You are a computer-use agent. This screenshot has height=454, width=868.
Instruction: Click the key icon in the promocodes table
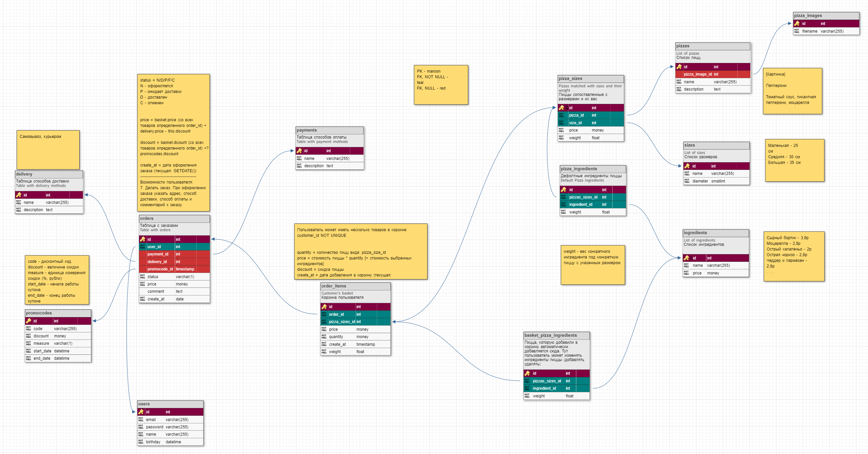29,321
